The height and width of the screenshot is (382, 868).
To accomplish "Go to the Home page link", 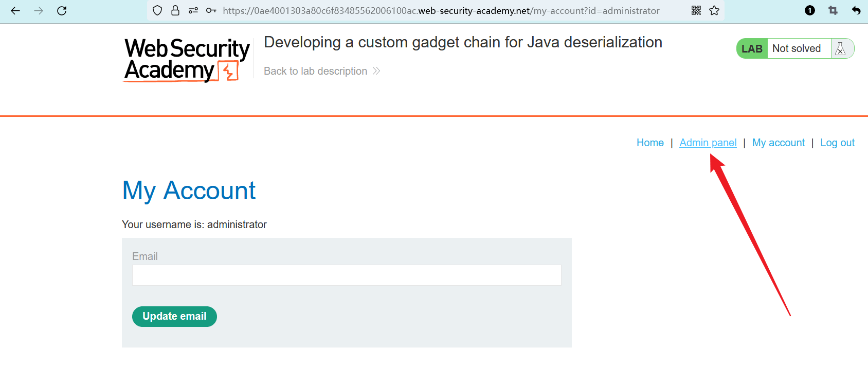I will point(650,143).
